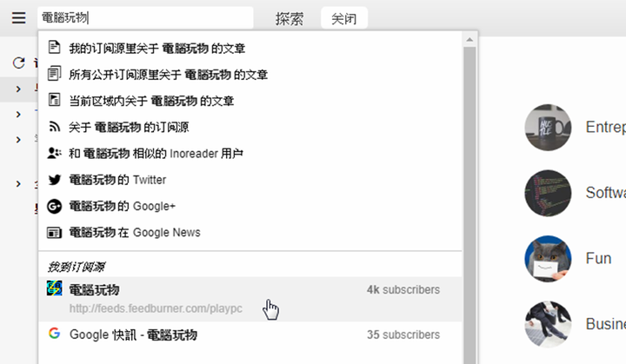Click the document icon for my subscriptions articles
626x364 pixels.
tap(54, 47)
